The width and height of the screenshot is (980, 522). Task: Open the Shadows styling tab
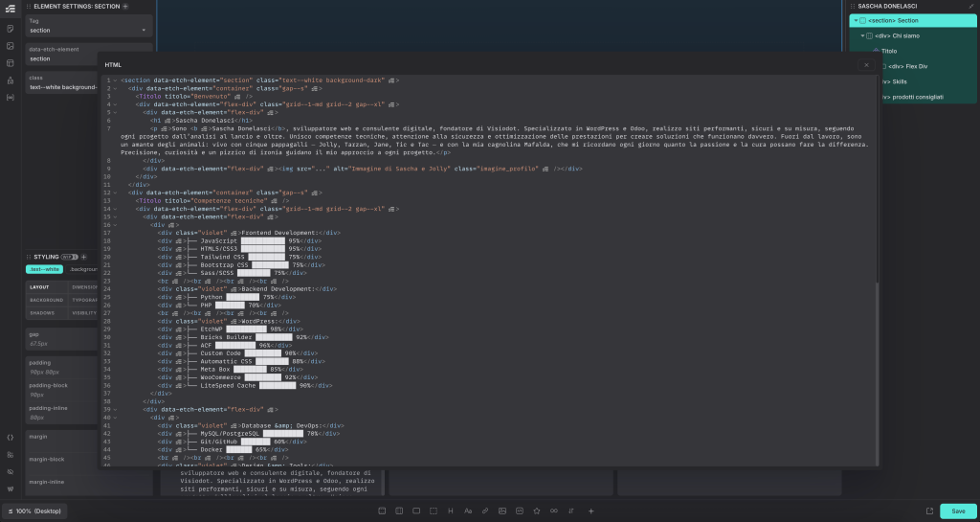(42, 312)
